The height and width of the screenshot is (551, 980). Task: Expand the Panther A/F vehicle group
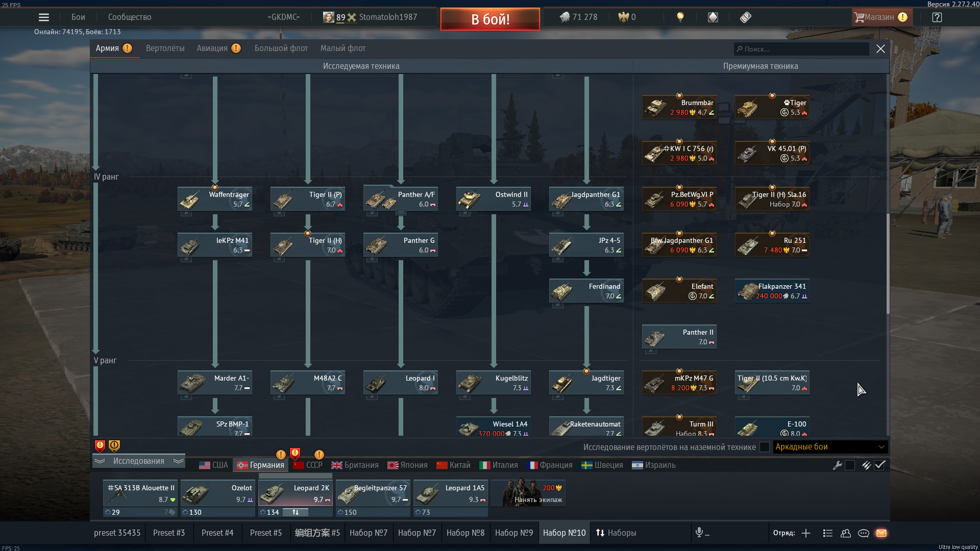click(x=401, y=212)
